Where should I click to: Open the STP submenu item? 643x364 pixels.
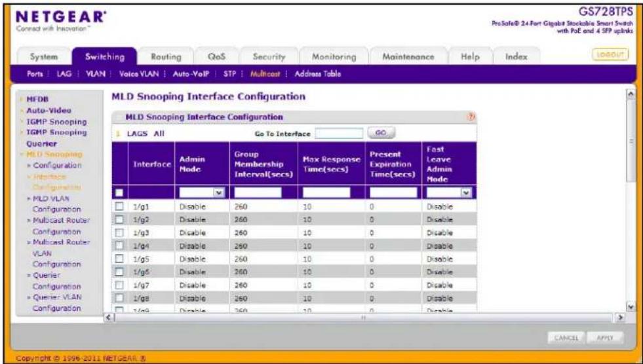[229, 74]
